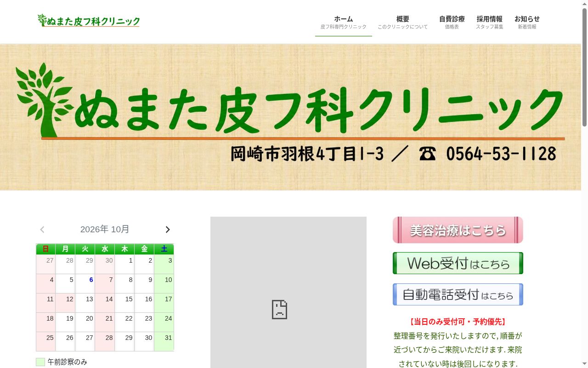Click the 美容治療はこちら banner button
Screen dimensions: 588x368
pos(458,230)
